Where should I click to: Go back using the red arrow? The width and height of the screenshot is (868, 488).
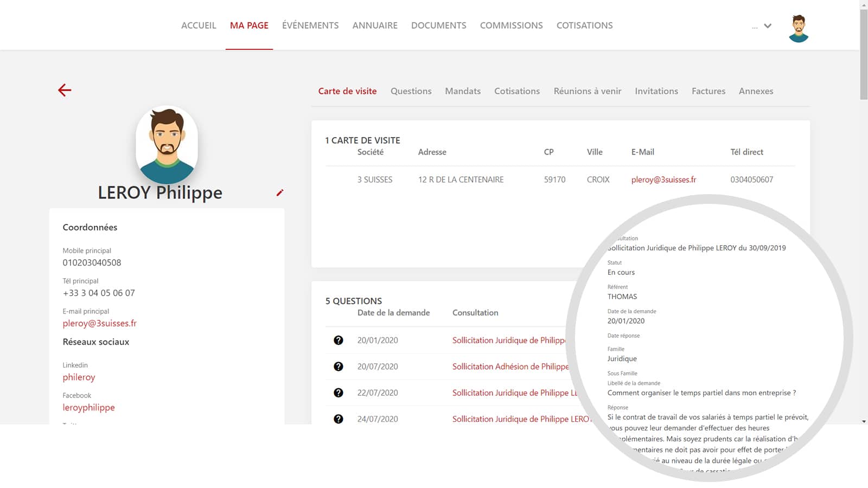[x=65, y=90]
